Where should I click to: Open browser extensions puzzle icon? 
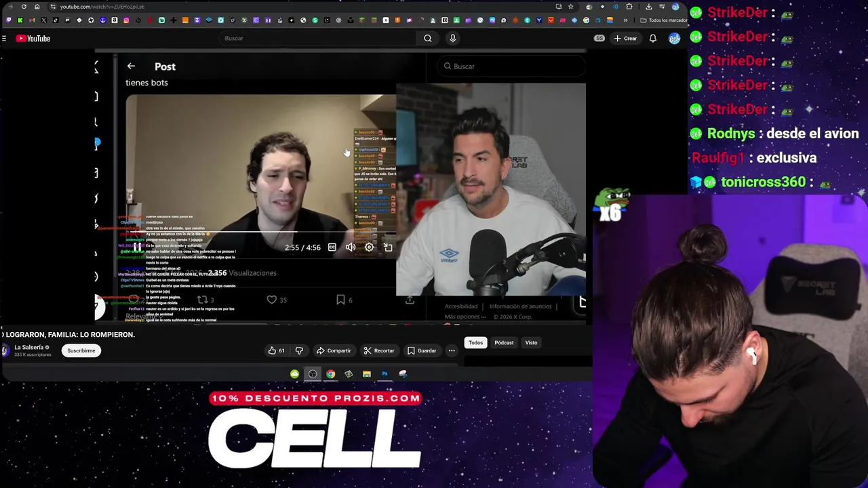click(629, 7)
